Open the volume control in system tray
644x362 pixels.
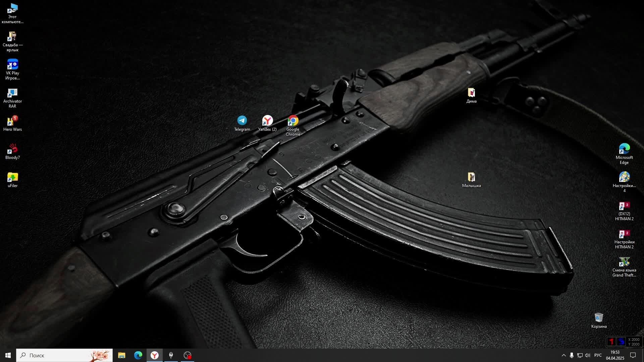[587, 355]
